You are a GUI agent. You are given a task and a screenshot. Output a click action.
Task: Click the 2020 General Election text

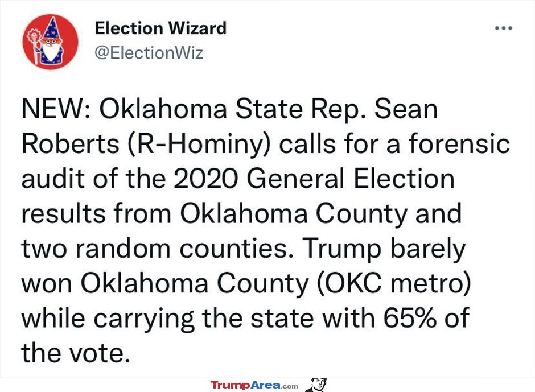[x=314, y=179]
